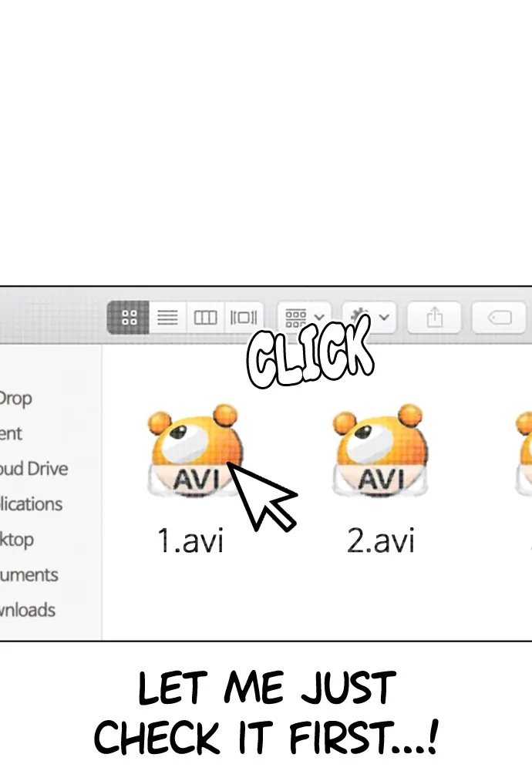Switch to list view

coord(167,317)
